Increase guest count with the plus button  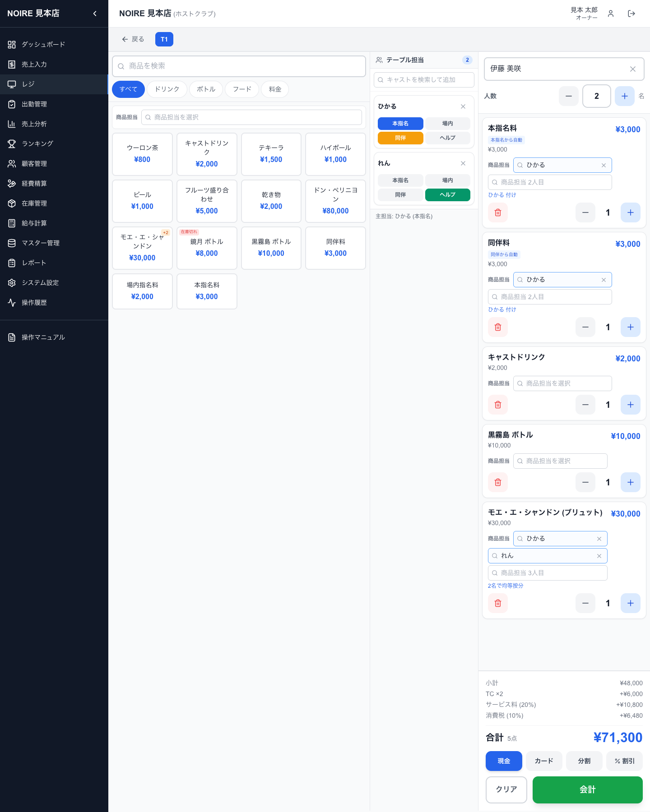tap(625, 96)
